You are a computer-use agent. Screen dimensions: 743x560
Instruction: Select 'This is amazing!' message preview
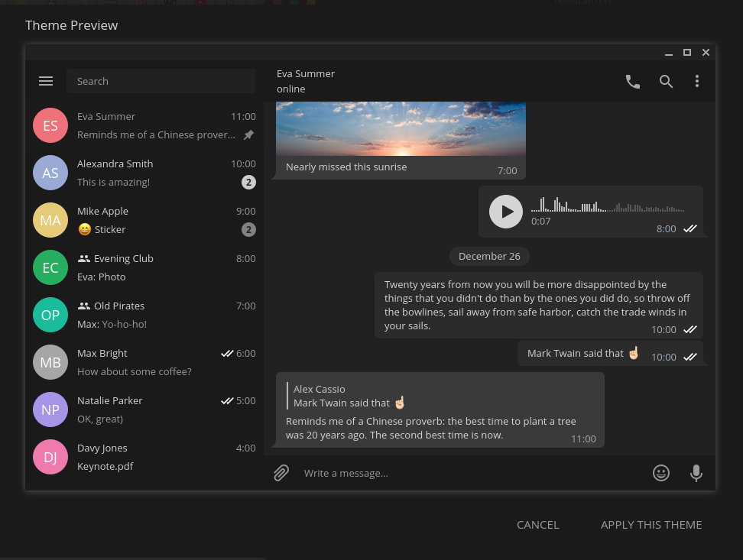[x=113, y=183]
